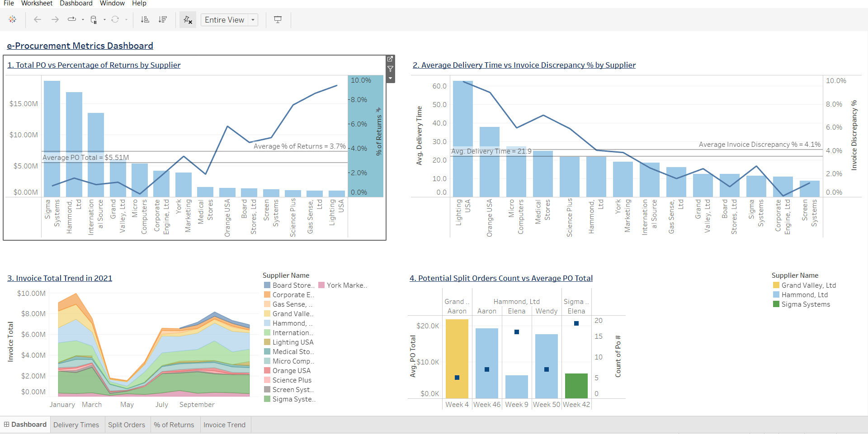Toggle the Use as Filter funnel icon
This screenshot has height=434, width=868.
pos(390,69)
